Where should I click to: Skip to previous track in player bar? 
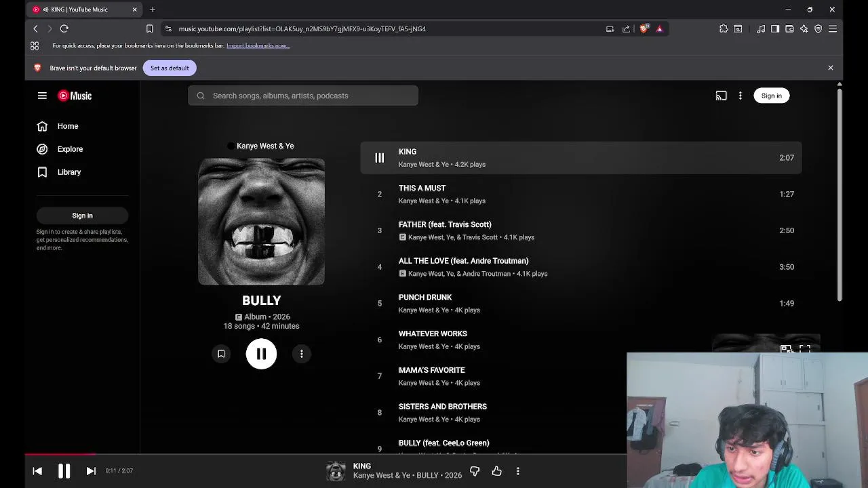(x=37, y=471)
